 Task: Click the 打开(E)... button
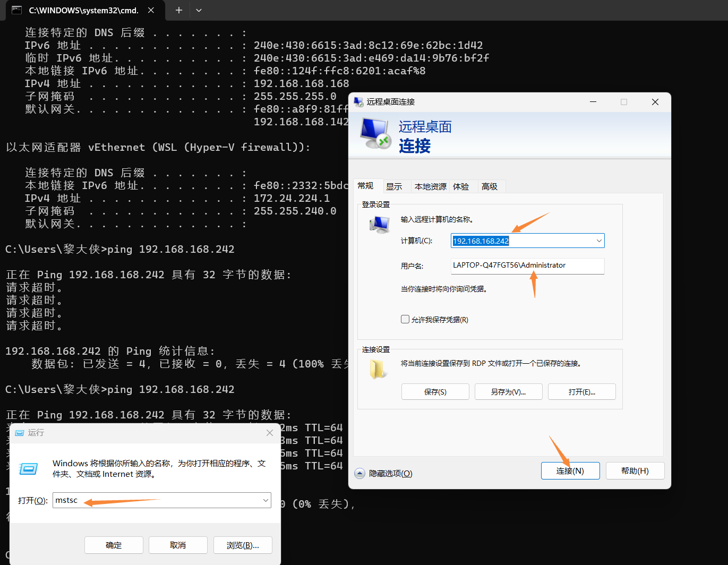pyautogui.click(x=582, y=392)
